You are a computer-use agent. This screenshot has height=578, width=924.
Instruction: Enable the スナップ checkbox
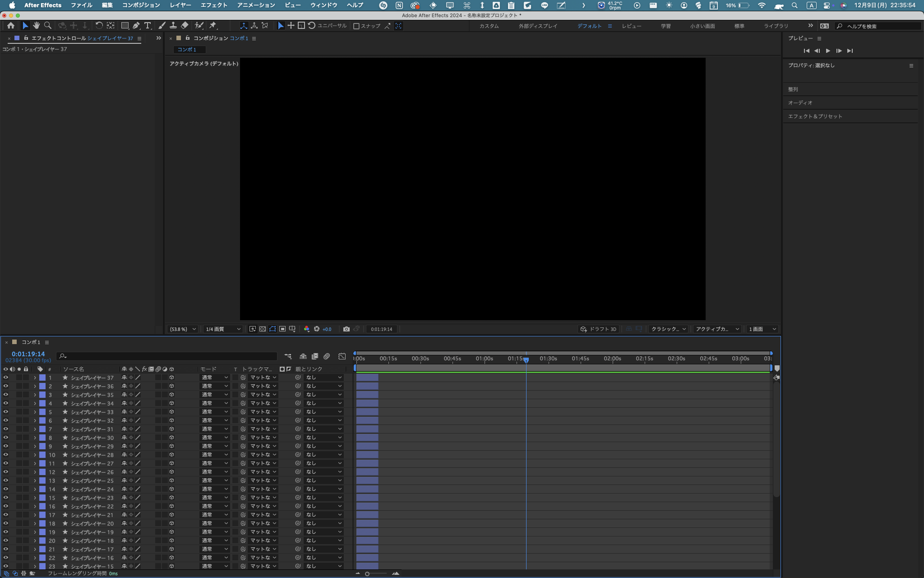[356, 26]
